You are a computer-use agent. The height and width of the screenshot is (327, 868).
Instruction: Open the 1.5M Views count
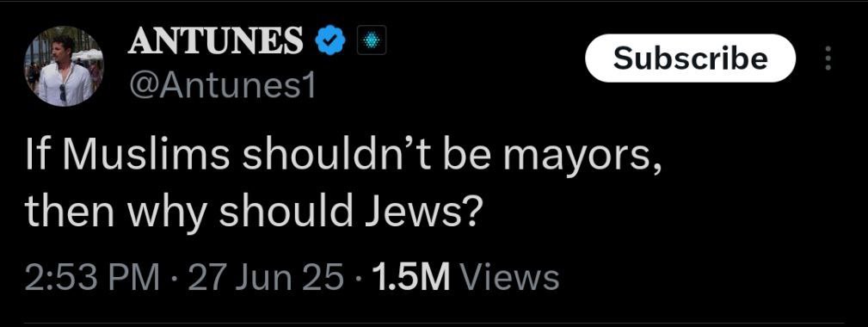click(x=466, y=278)
